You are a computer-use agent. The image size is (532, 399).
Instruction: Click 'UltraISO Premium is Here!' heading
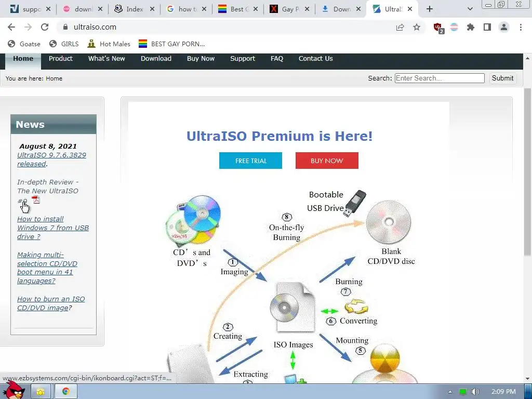click(x=280, y=136)
